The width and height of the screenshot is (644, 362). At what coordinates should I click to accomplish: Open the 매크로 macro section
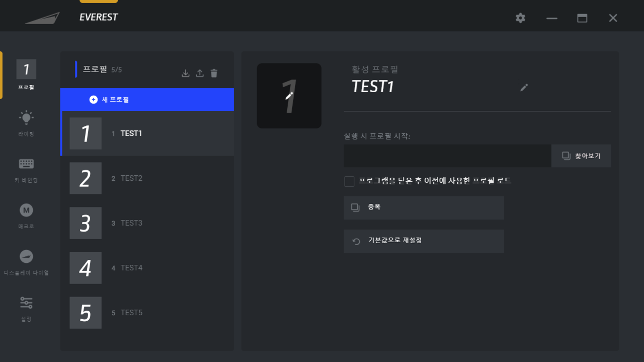[26, 215]
